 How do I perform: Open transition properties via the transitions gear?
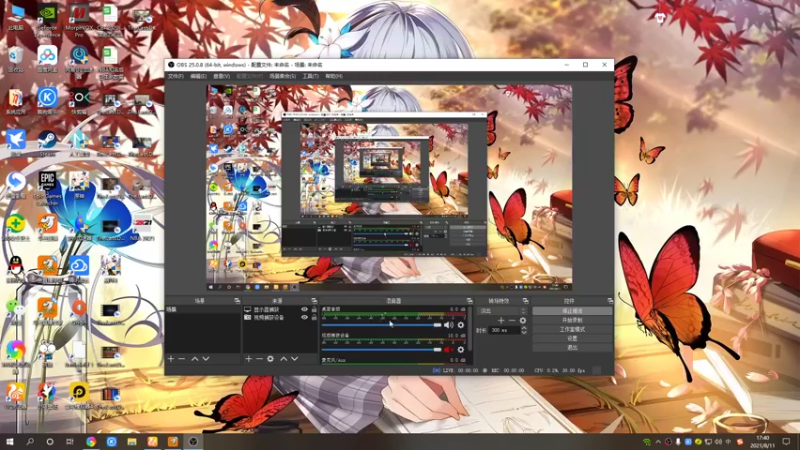(522, 320)
